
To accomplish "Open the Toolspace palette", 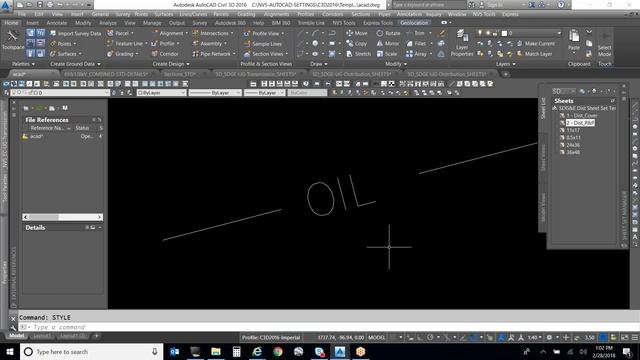I will (12, 40).
